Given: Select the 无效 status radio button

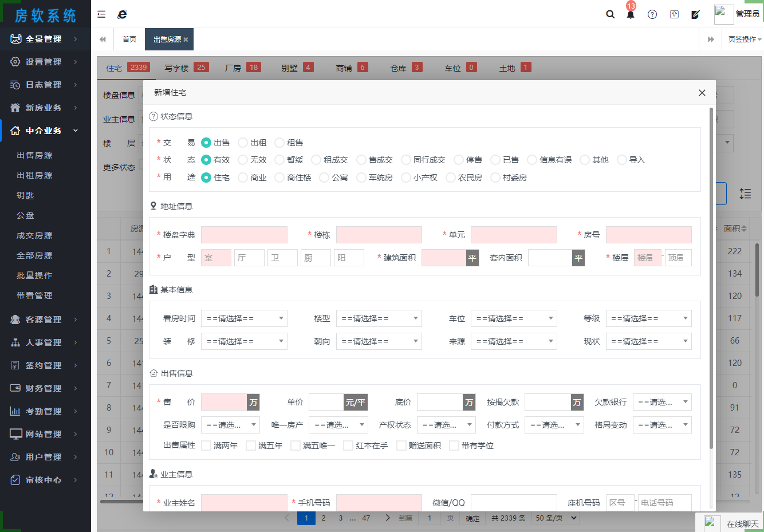Looking at the screenshot, I should click(243, 160).
